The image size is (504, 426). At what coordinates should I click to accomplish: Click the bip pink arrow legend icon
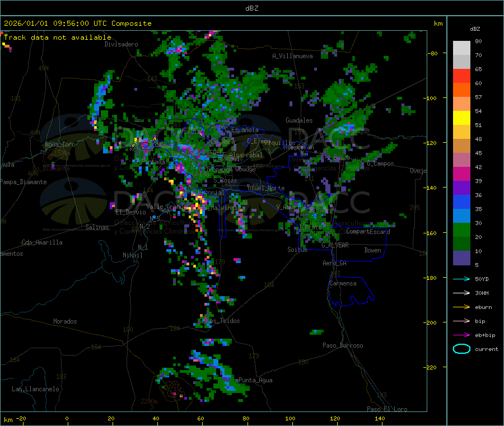pos(461,321)
